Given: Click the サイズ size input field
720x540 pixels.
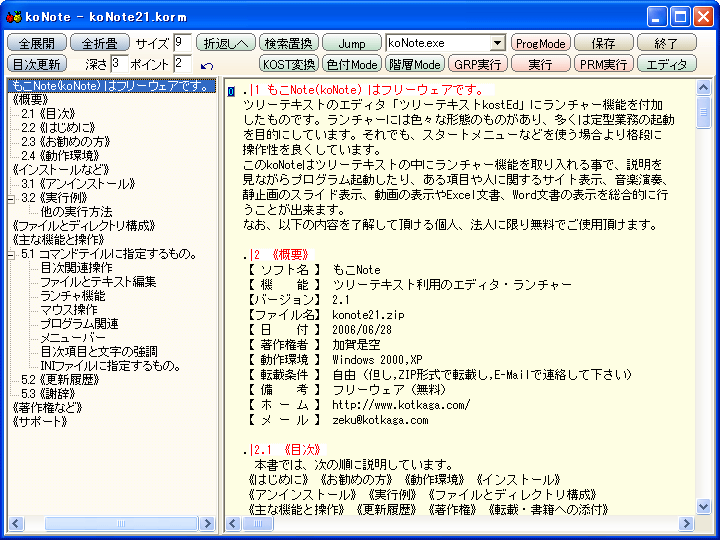Looking at the screenshot, I should (x=182, y=43).
